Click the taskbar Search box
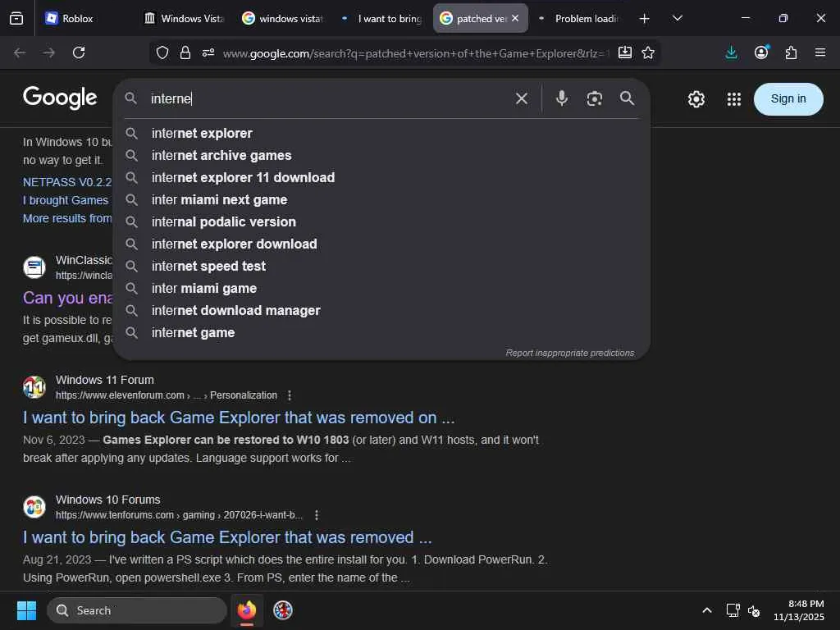The height and width of the screenshot is (630, 840). coord(137,610)
